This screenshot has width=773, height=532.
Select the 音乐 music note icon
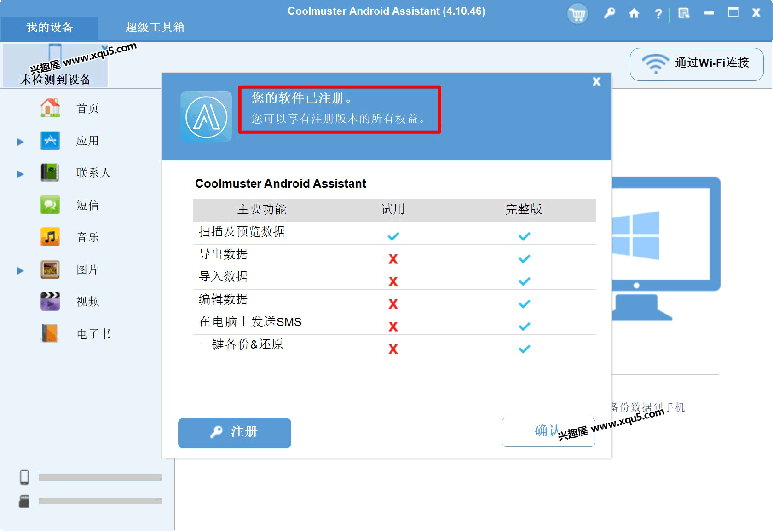click(x=50, y=237)
